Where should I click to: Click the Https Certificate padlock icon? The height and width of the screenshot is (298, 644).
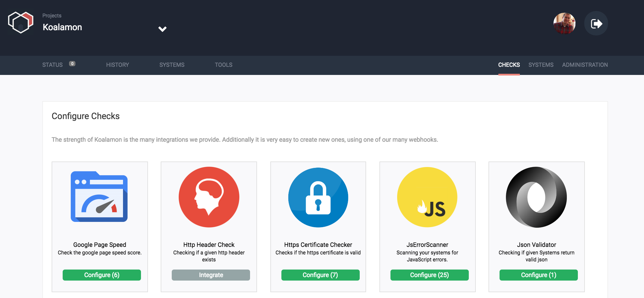pos(318,197)
